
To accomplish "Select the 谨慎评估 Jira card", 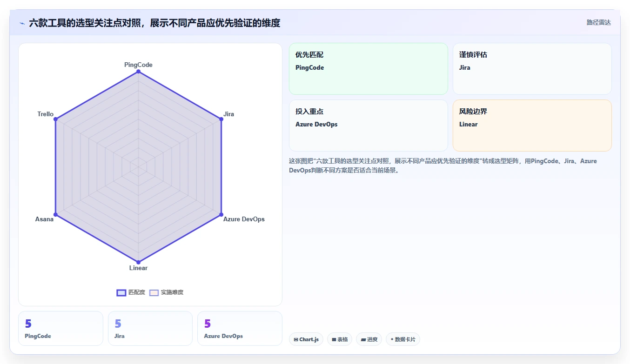I will click(x=532, y=69).
